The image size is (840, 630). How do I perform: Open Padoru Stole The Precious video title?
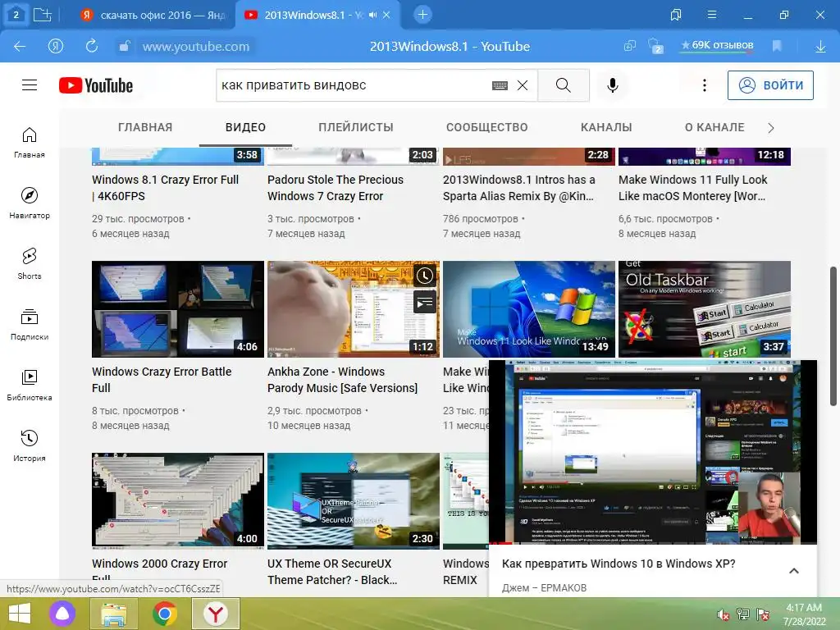pos(336,188)
